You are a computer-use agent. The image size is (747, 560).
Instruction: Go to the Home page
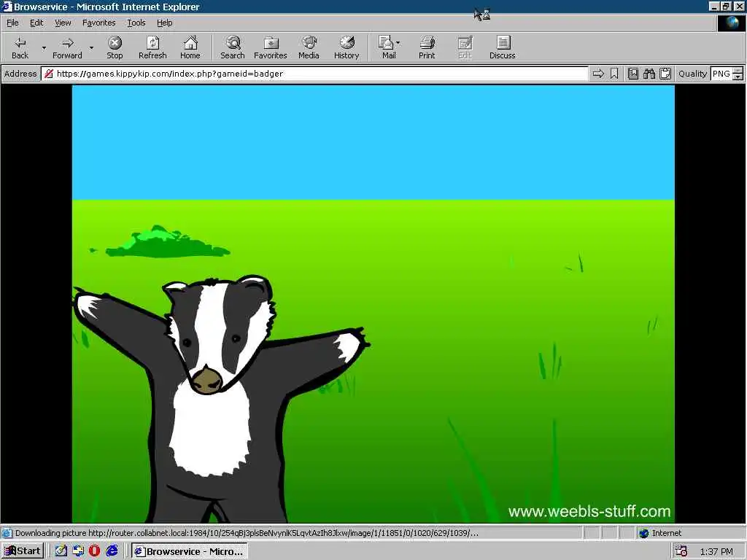[190, 47]
